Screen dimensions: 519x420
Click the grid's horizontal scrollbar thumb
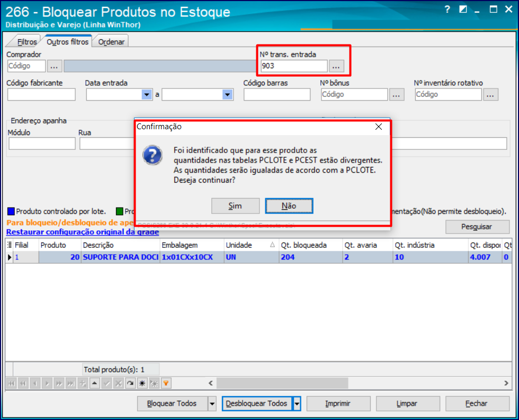(x=282, y=383)
